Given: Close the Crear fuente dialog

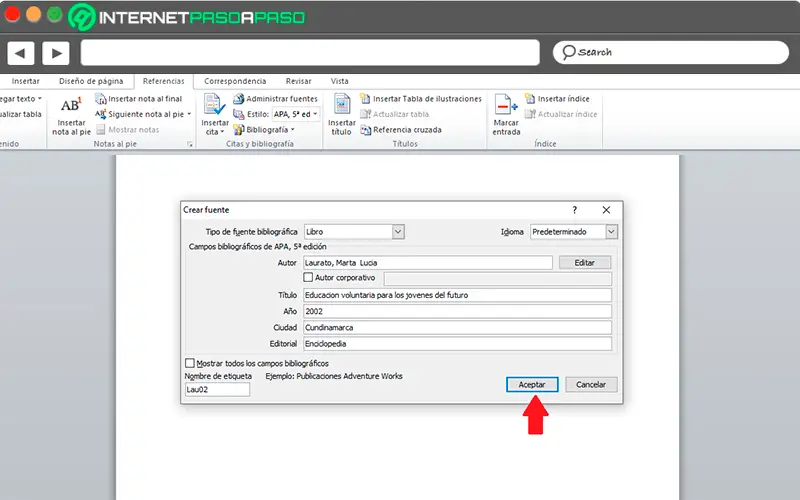Looking at the screenshot, I should click(x=606, y=210).
